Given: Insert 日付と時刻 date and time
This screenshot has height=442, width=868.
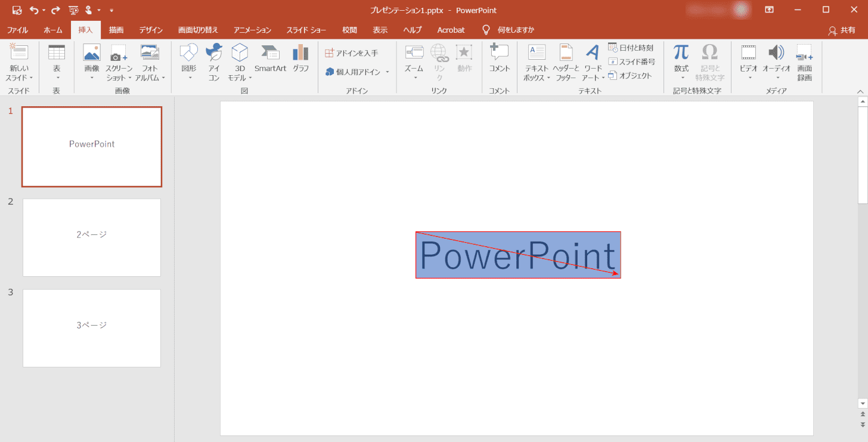Looking at the screenshot, I should [631, 48].
